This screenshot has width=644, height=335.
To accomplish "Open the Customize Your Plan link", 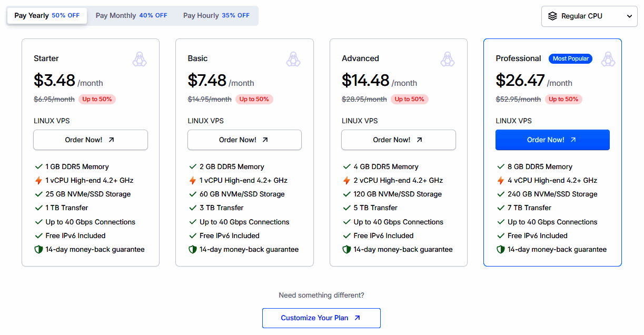I will click(321, 318).
